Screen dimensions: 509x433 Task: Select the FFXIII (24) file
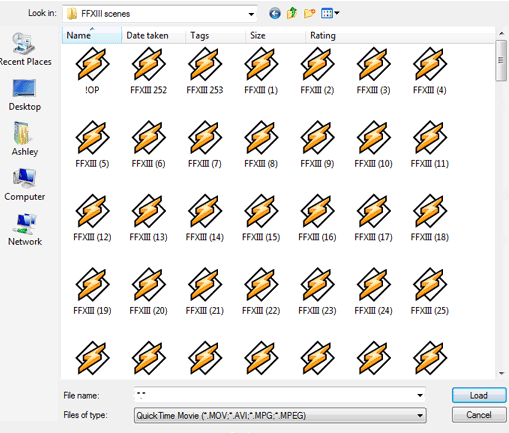(x=373, y=292)
